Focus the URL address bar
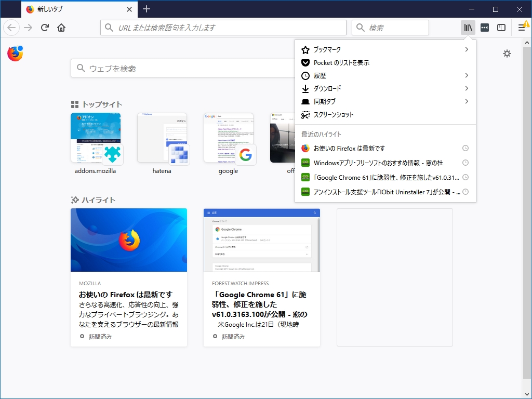Image resolution: width=532 pixels, height=399 pixels. click(223, 28)
